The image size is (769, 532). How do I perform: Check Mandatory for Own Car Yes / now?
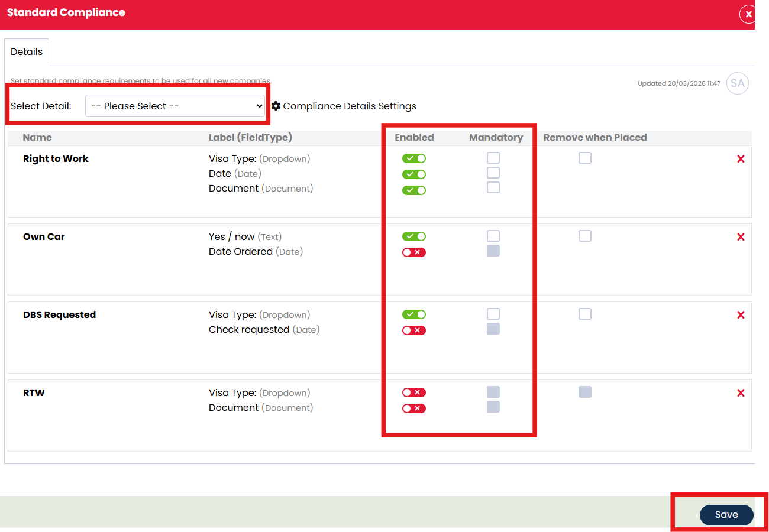pos(493,236)
